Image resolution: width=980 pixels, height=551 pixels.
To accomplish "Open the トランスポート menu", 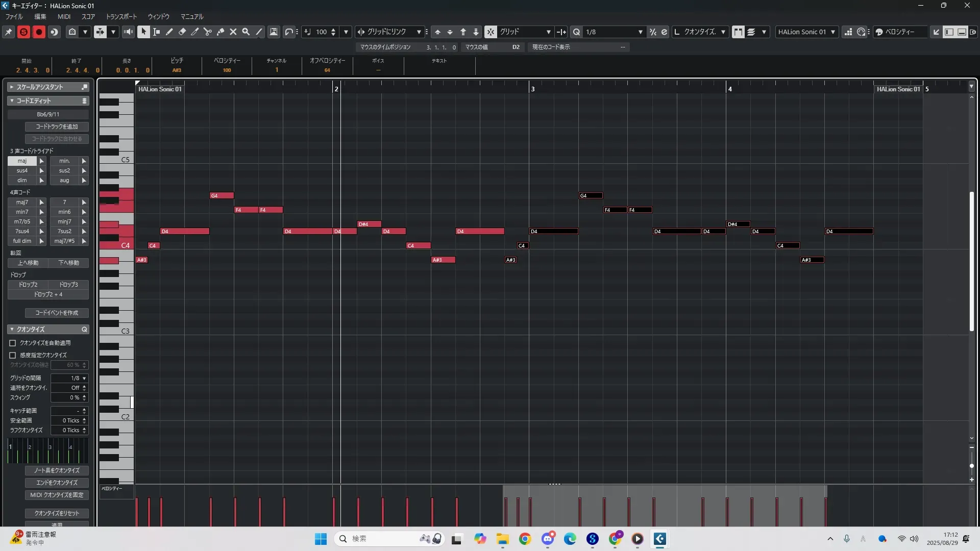I will (x=121, y=16).
